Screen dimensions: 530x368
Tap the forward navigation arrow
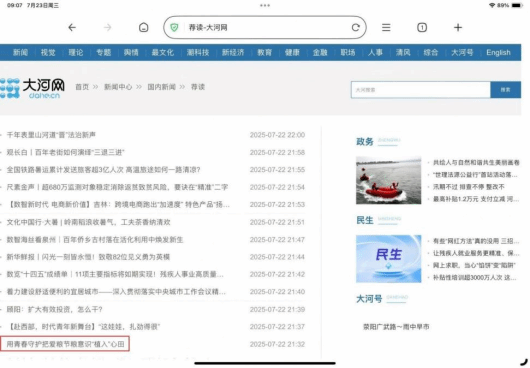pyautogui.click(x=107, y=27)
